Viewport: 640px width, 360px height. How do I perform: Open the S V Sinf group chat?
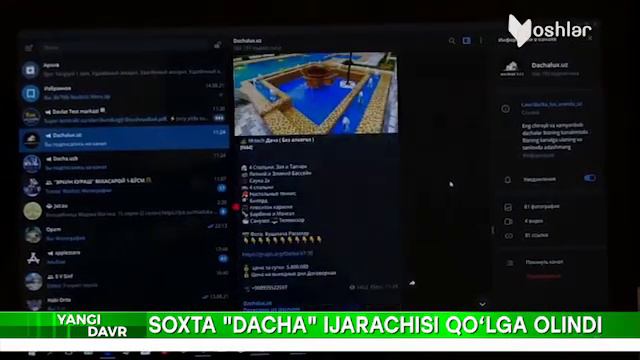pos(124,281)
